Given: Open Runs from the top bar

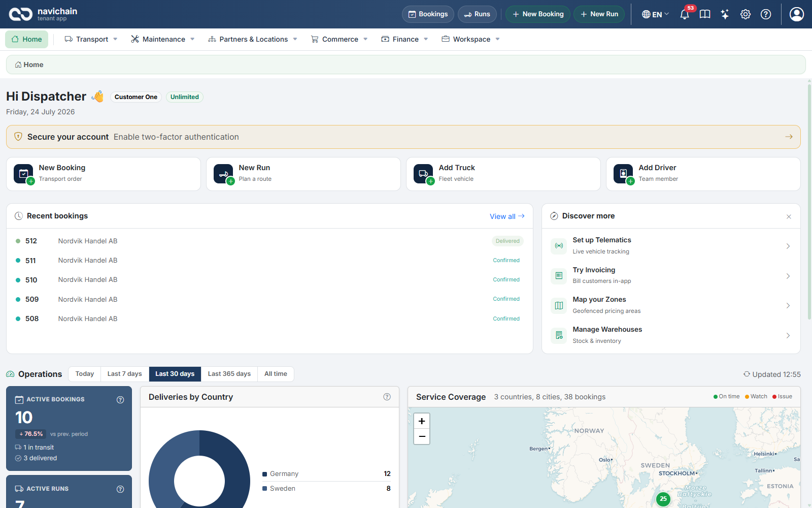Looking at the screenshot, I should [x=477, y=14].
